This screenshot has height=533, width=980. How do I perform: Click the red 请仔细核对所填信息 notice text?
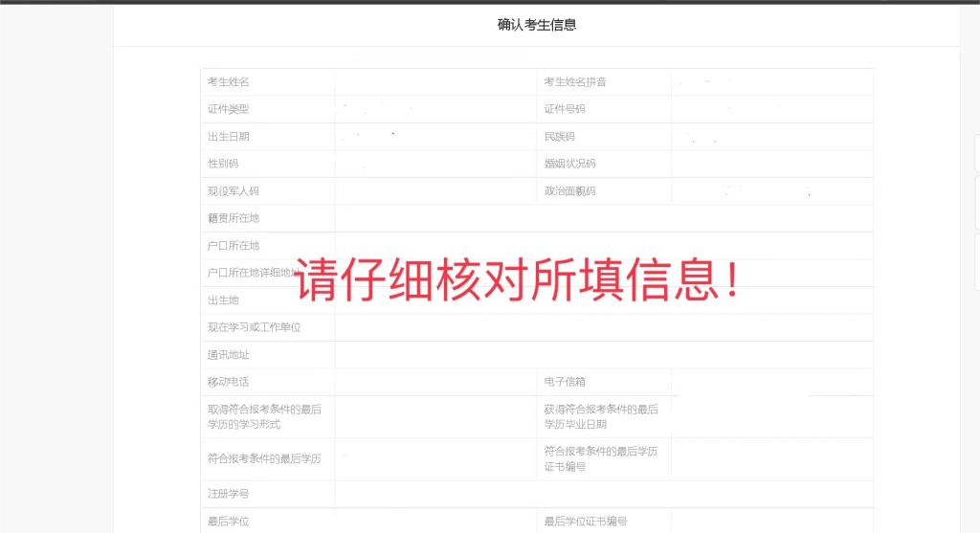(516, 278)
